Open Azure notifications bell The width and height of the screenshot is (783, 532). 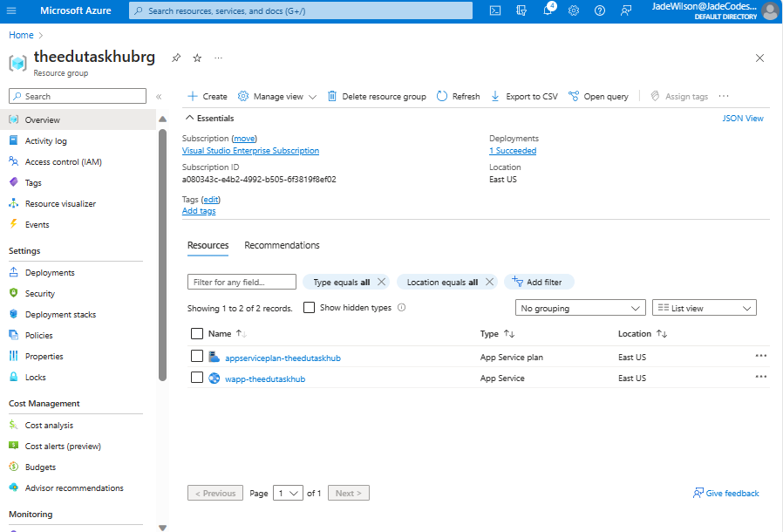547,10
